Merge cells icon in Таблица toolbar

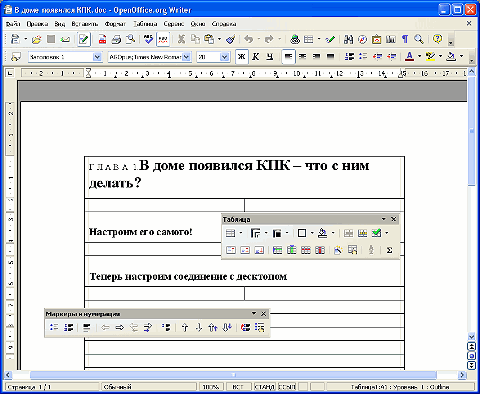point(348,233)
